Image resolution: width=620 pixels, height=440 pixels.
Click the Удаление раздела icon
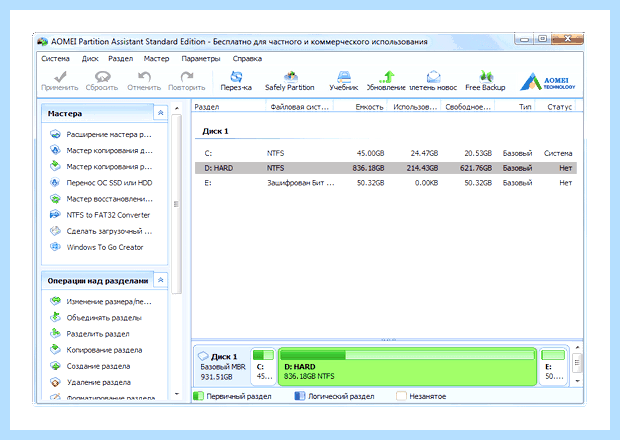pos(55,382)
